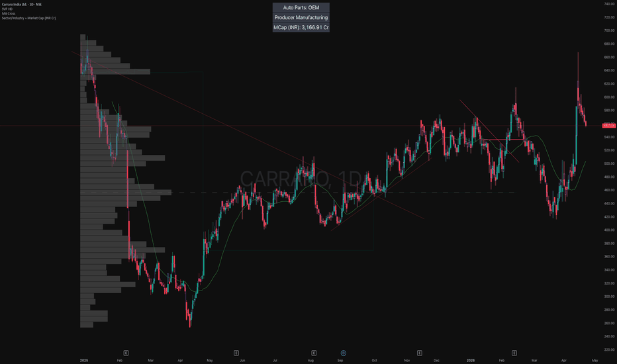
Task: Click the MCap (INR) 3,166.91 Cr cell
Action: [301, 27]
